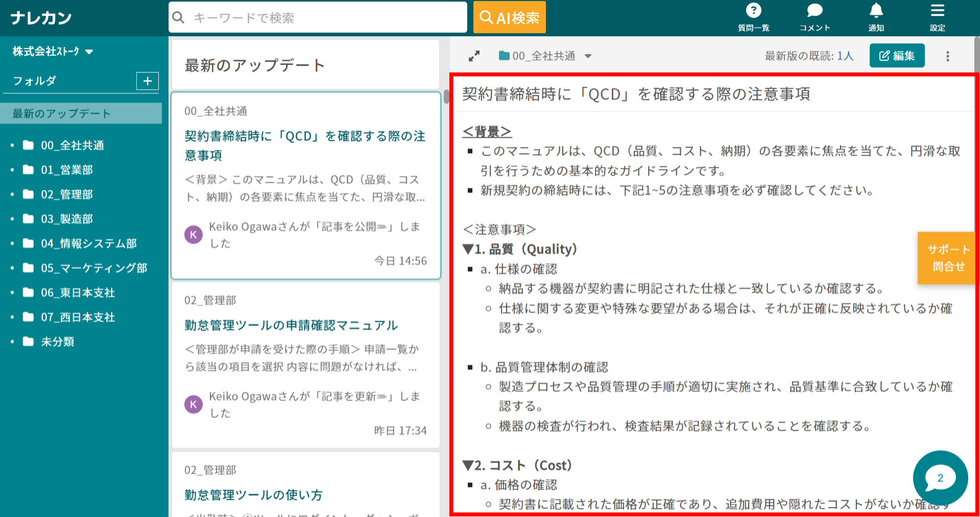Click the 編集 edit button
Screen dimensions: 980x517
(897, 56)
